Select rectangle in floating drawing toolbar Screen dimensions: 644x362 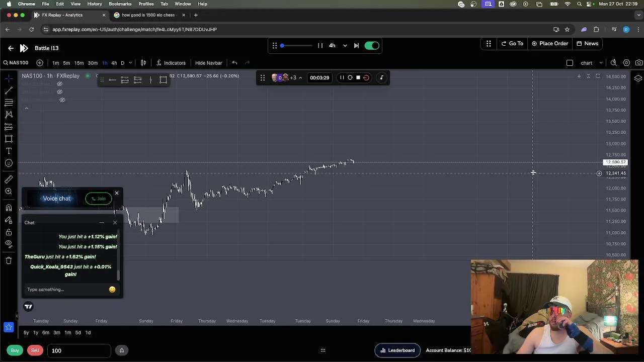164,80
